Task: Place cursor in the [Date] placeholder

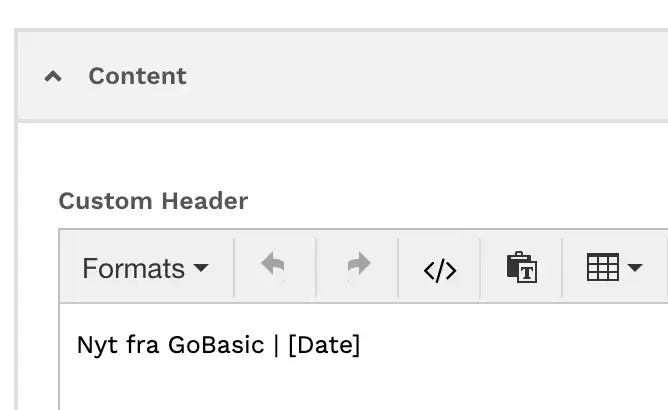Action: click(x=324, y=345)
